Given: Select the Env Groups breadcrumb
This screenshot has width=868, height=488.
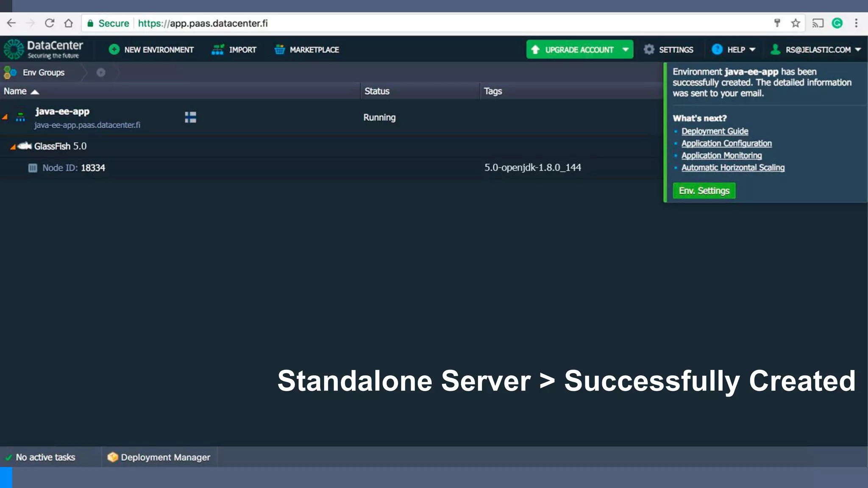Looking at the screenshot, I should point(34,72).
